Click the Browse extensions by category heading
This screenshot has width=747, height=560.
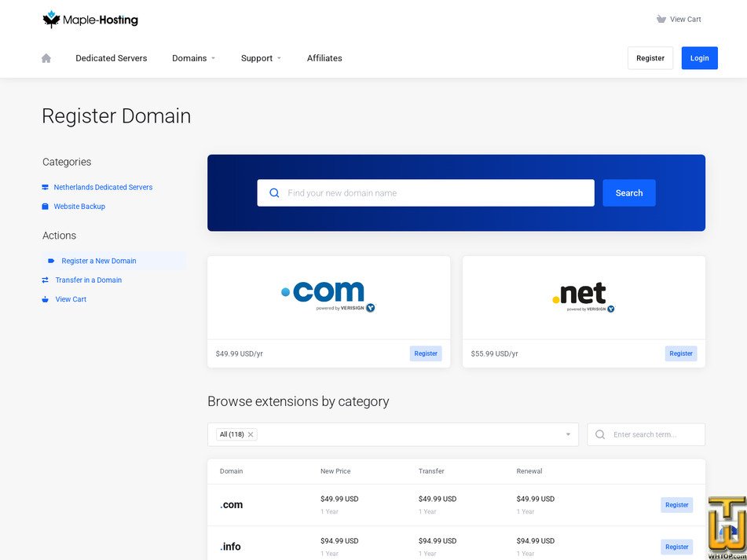[298, 401]
